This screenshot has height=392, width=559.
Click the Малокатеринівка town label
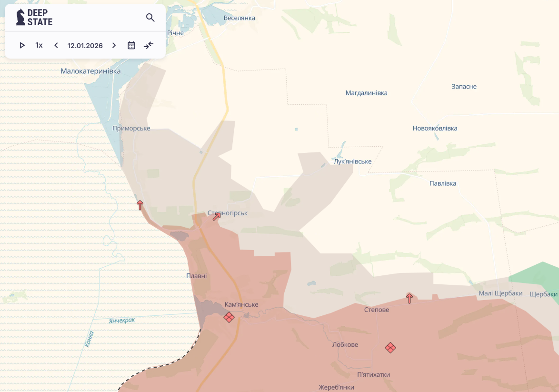(90, 71)
